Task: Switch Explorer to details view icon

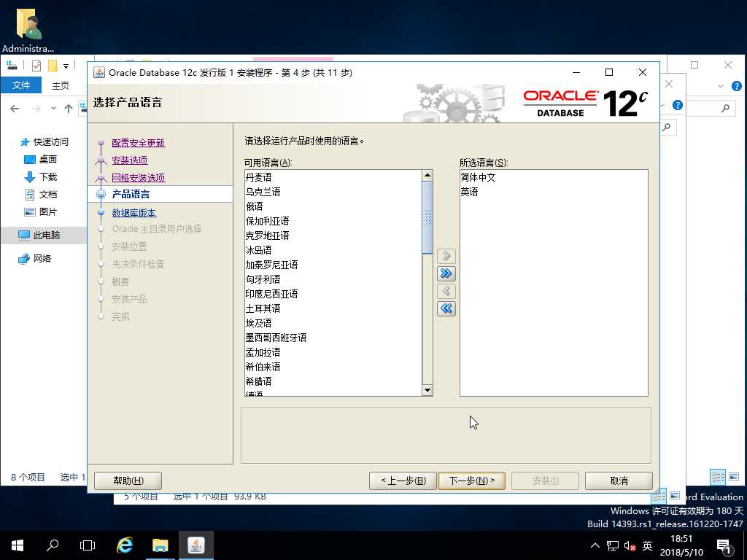Action: point(718,477)
